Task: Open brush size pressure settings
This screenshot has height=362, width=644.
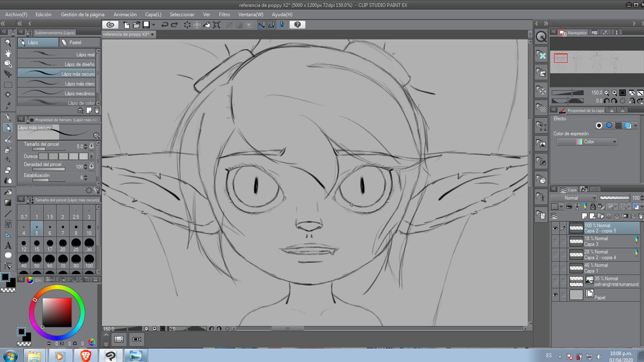Action: click(91, 146)
